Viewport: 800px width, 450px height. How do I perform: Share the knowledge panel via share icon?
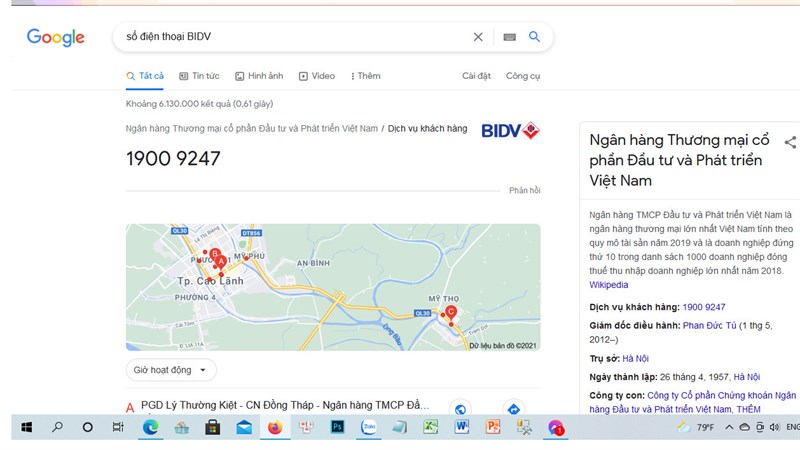[790, 142]
